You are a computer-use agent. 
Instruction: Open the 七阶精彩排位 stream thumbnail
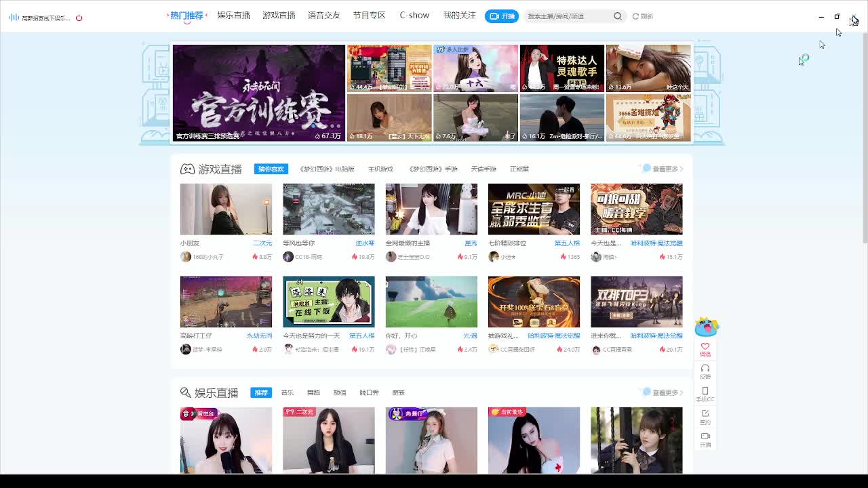tap(534, 209)
